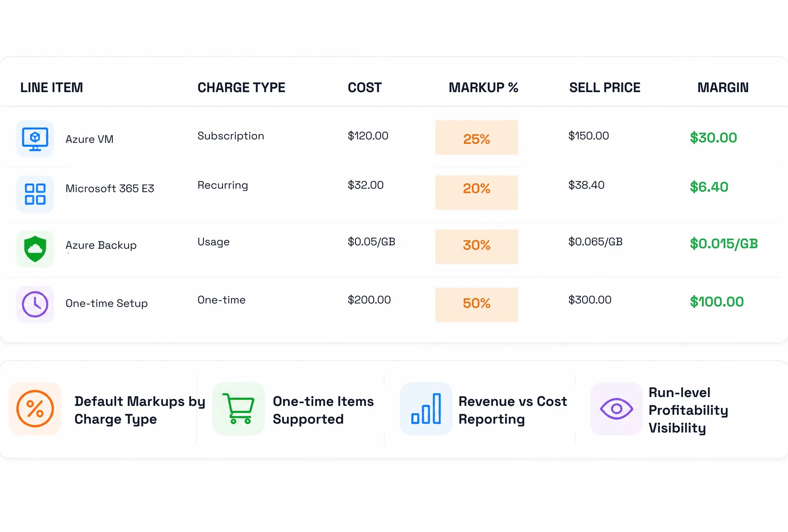
Task: Click the Revenue vs Cost Reporting label
Action: click(x=513, y=410)
